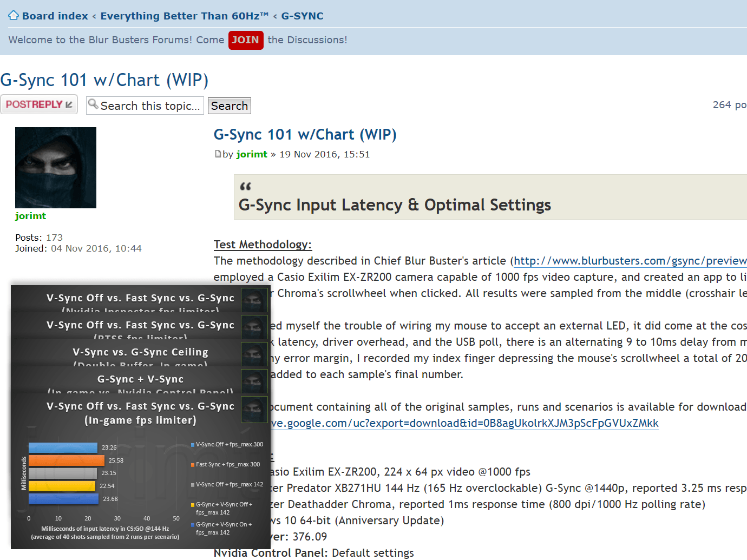This screenshot has width=747, height=560.
Task: Select the RTSS fps limiter chart card
Action: [140, 326]
